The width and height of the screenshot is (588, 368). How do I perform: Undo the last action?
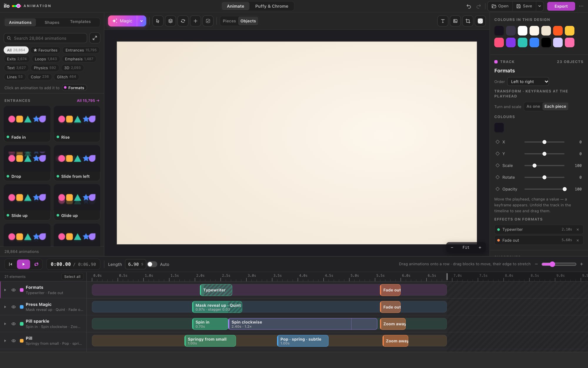point(469,6)
